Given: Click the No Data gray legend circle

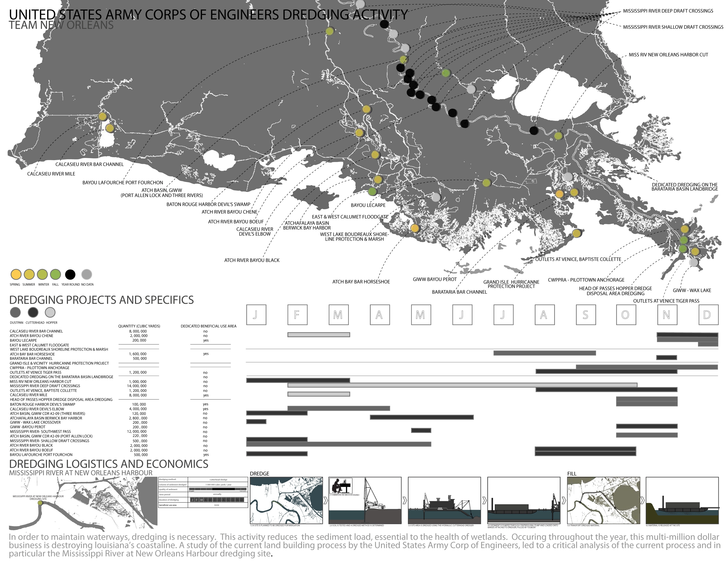Looking at the screenshot, I should (x=87, y=274).
